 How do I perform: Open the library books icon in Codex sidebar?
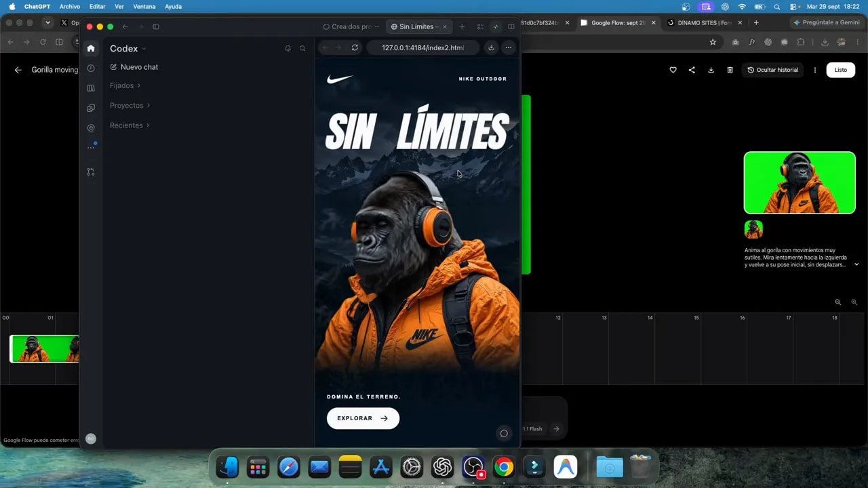point(91,88)
